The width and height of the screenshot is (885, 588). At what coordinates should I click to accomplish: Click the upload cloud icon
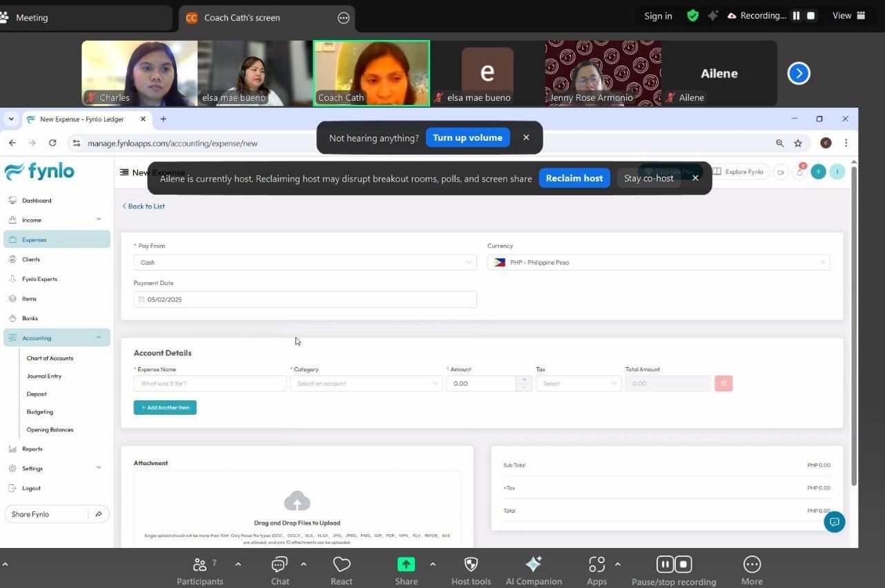pos(297,501)
